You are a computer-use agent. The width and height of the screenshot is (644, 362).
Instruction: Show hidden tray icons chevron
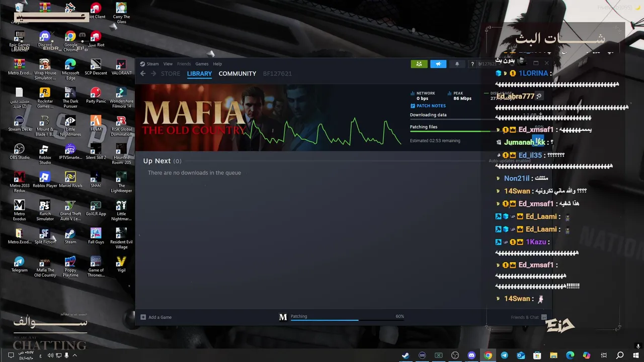pyautogui.click(x=74, y=355)
